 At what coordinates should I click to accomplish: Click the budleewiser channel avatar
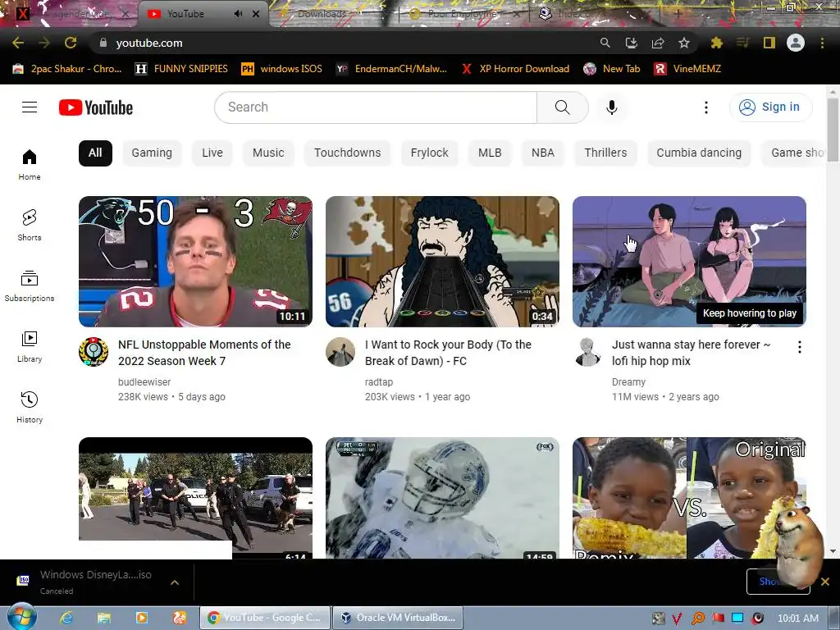pyautogui.click(x=94, y=352)
